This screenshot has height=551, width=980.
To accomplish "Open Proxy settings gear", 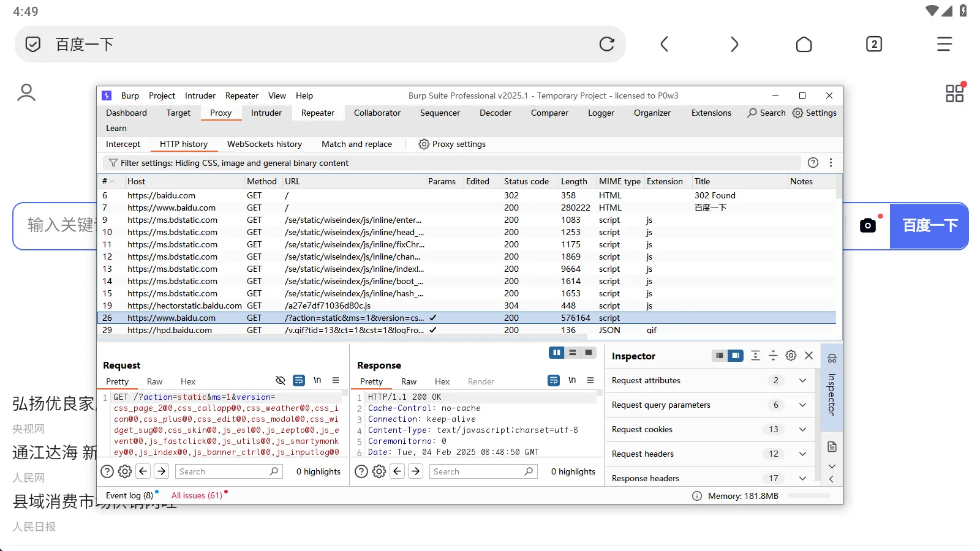I will 424,144.
